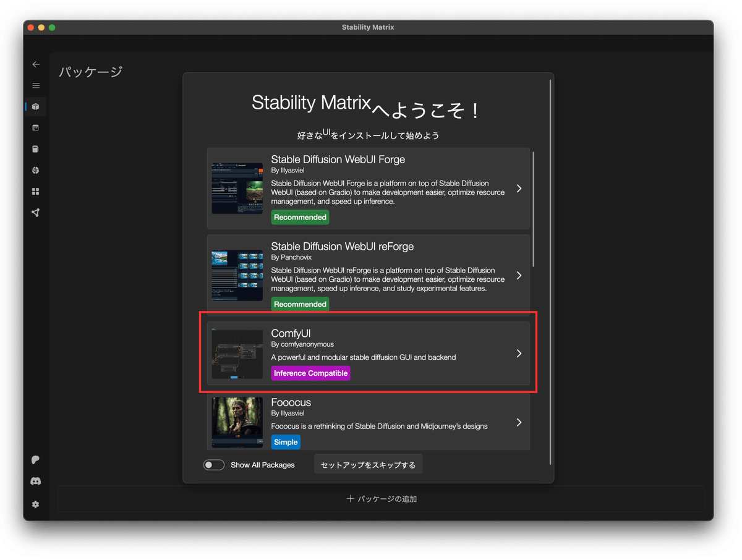Expand the ComfyUI chevron

[519, 354]
